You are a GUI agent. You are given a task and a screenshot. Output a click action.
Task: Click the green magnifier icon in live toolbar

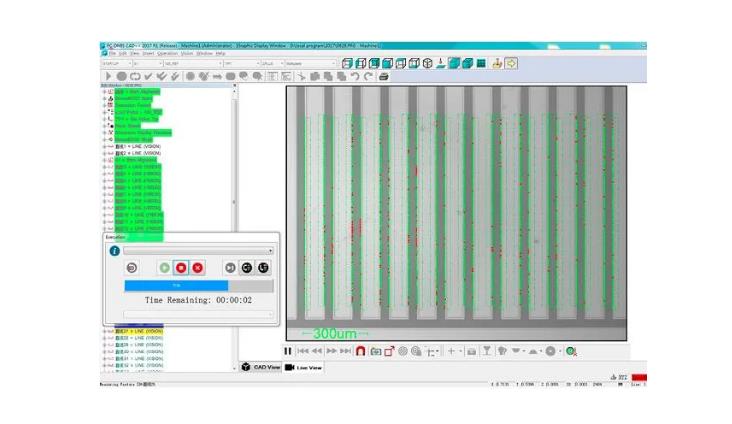pos(570,351)
